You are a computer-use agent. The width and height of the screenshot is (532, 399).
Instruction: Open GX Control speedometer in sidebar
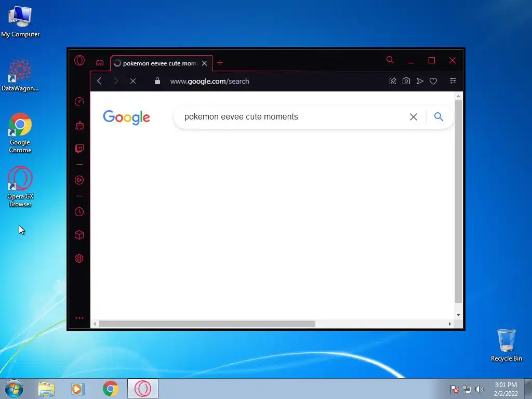coord(79,101)
